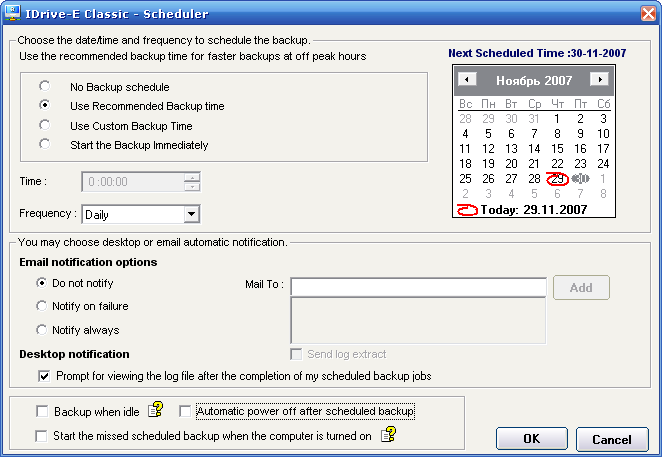Enable Backup when idle checkbox
The width and height of the screenshot is (662, 457).
point(42,411)
